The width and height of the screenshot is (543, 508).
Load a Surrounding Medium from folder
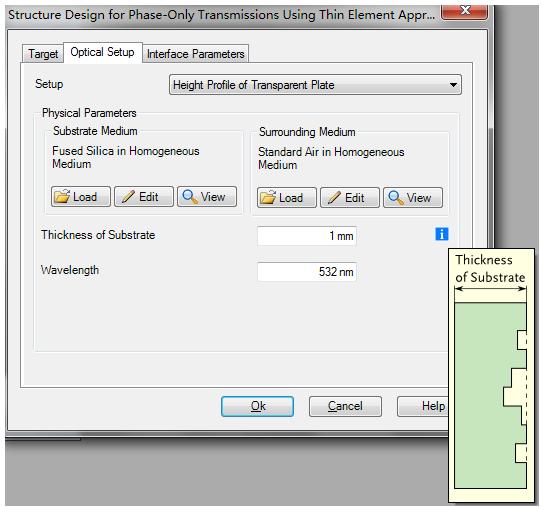(x=287, y=198)
